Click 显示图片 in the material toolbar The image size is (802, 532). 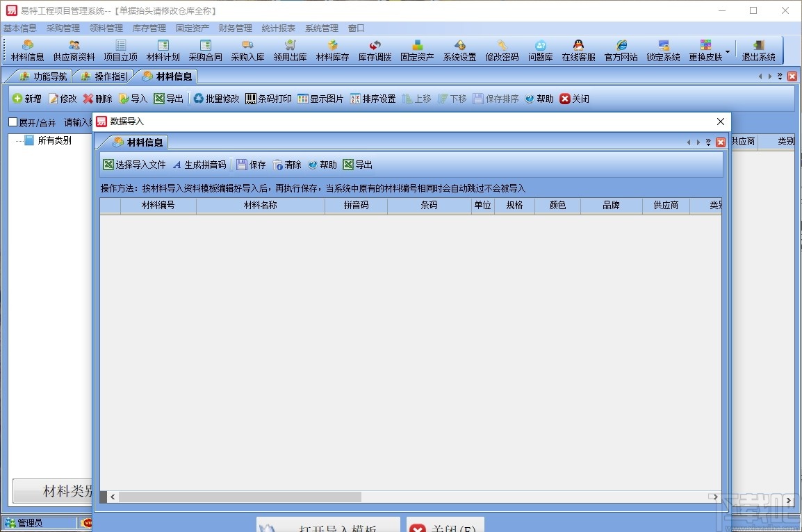pyautogui.click(x=320, y=99)
